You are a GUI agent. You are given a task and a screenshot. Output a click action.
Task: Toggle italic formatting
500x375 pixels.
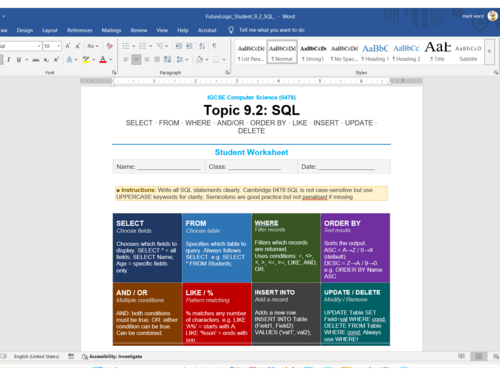(x=9, y=60)
